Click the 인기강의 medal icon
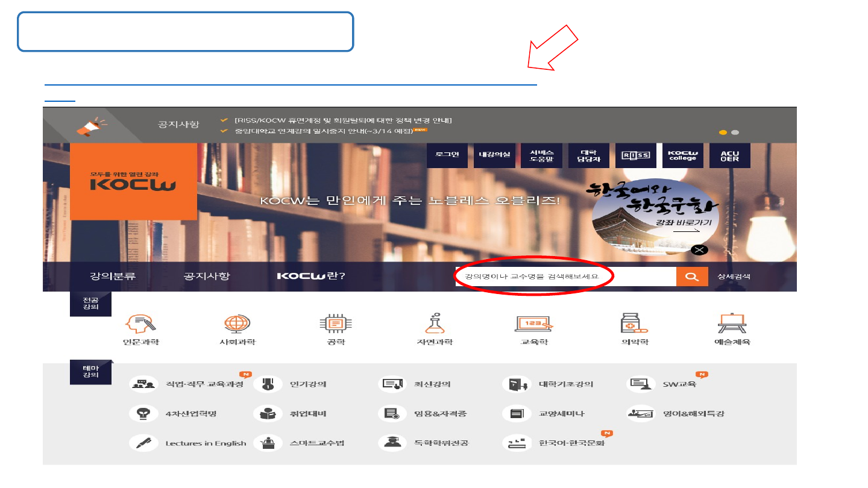 (268, 384)
